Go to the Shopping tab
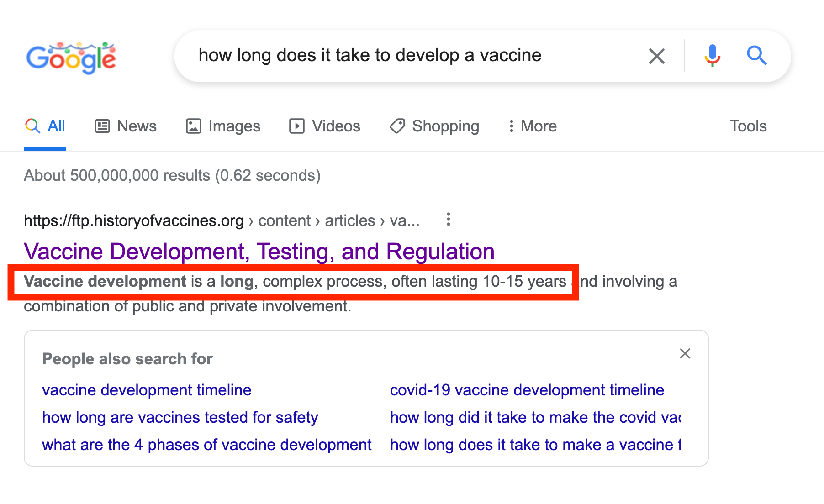This screenshot has height=504, width=824. 434,126
